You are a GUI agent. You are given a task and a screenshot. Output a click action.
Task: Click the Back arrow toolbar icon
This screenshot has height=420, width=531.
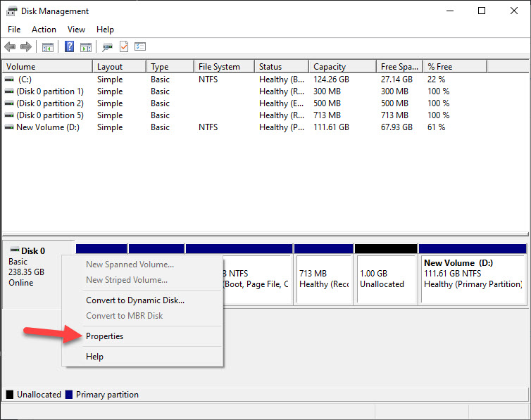[10, 47]
